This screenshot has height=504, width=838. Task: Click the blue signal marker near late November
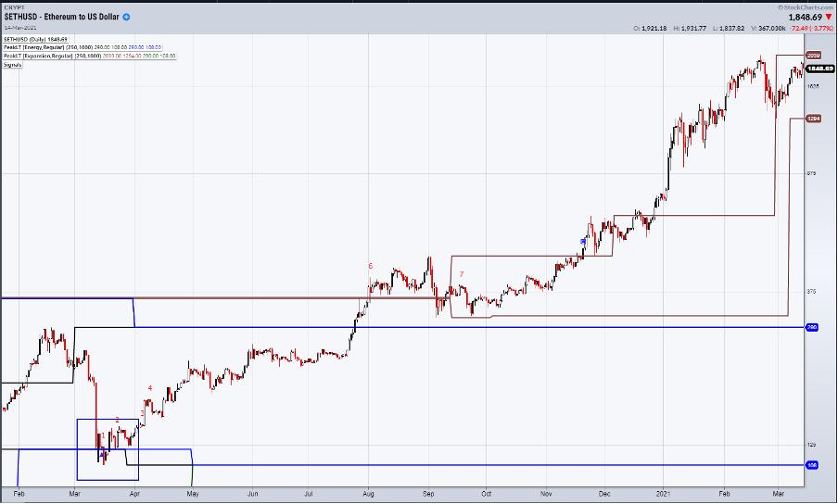(x=583, y=241)
